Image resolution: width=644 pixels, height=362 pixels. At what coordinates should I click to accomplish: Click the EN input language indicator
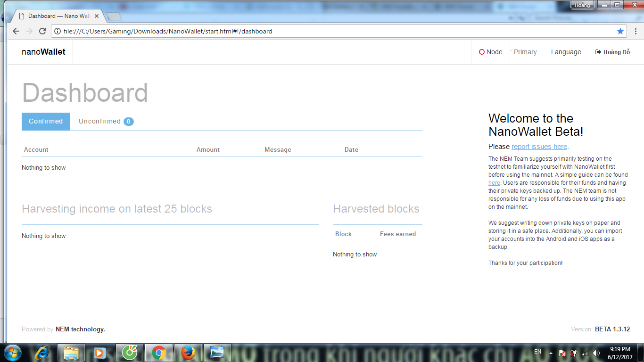[x=537, y=352]
